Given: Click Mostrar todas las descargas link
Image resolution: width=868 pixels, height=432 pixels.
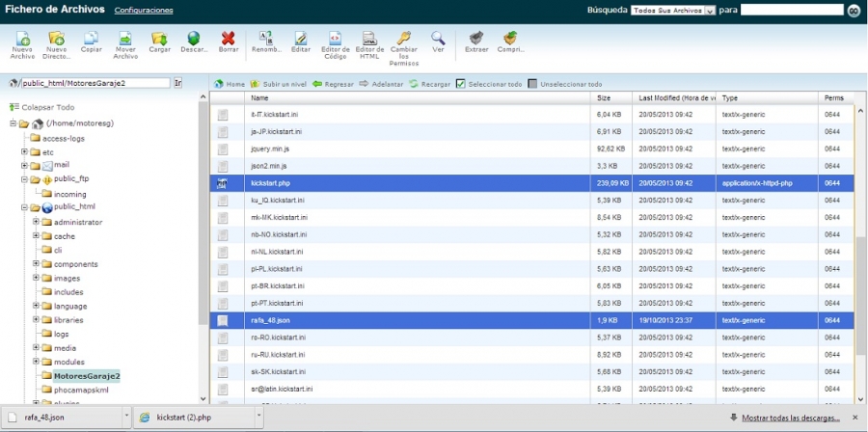Looking at the screenshot, I should point(791,418).
